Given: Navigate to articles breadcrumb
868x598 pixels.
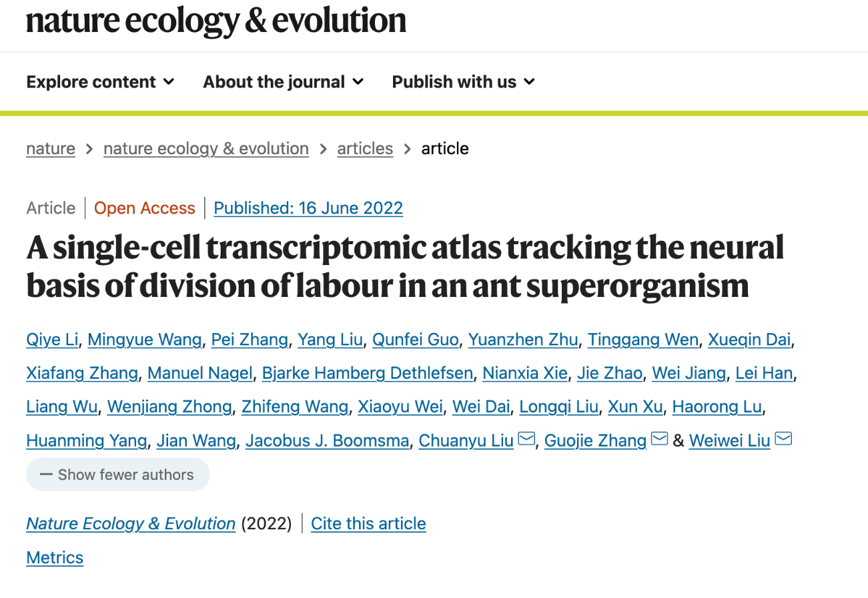Looking at the screenshot, I should coord(365,148).
